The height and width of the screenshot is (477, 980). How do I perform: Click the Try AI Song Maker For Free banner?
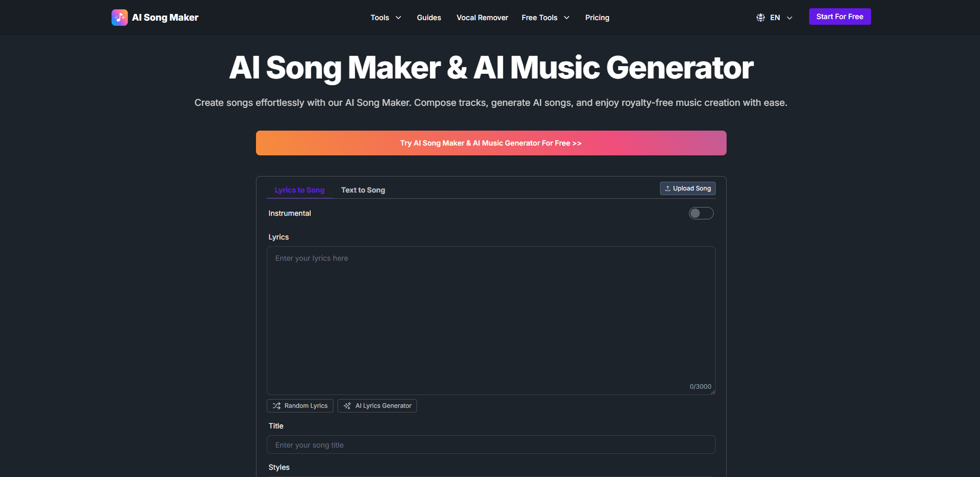pyautogui.click(x=490, y=143)
